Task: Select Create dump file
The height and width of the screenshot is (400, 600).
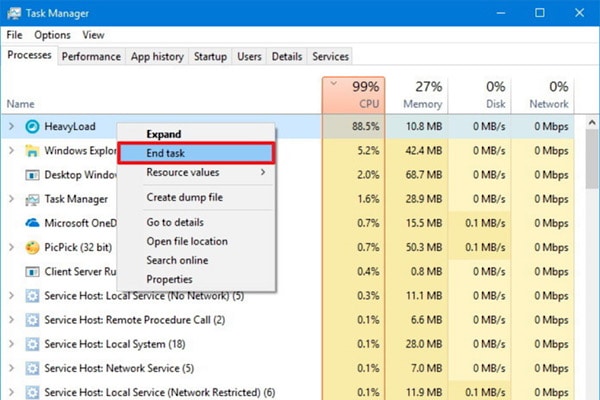Action: pyautogui.click(x=196, y=197)
